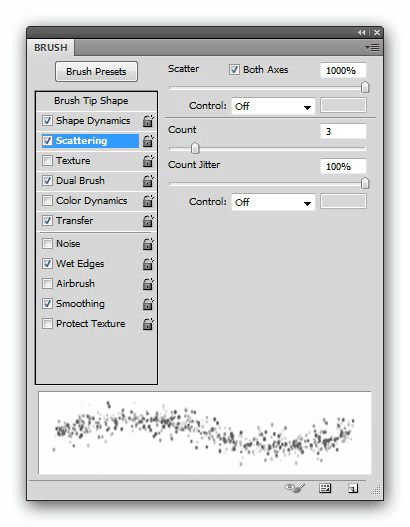Open the Scatter Control dropdown

[x=273, y=107]
